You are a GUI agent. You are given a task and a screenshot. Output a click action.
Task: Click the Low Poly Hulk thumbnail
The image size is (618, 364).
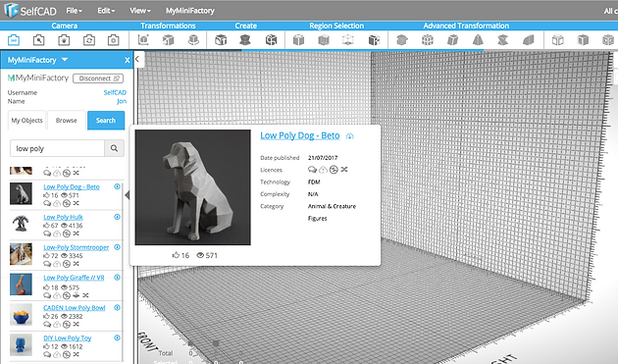[x=21, y=224]
